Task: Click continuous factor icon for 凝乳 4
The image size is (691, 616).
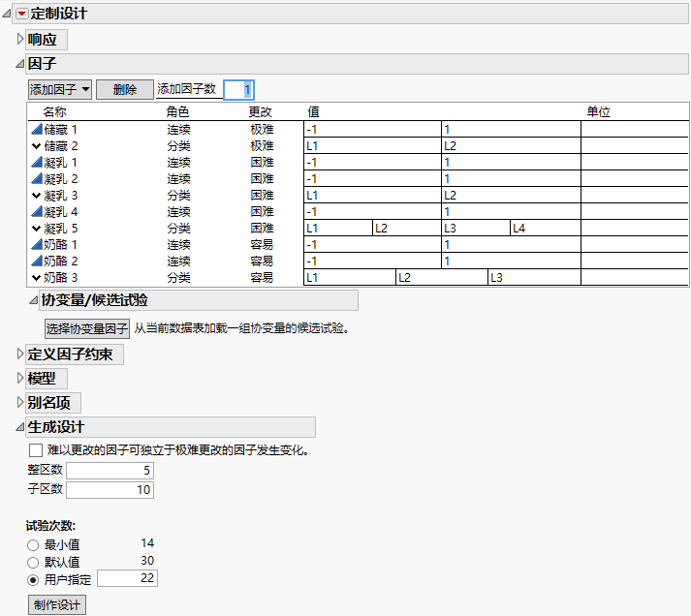Action: point(37,211)
